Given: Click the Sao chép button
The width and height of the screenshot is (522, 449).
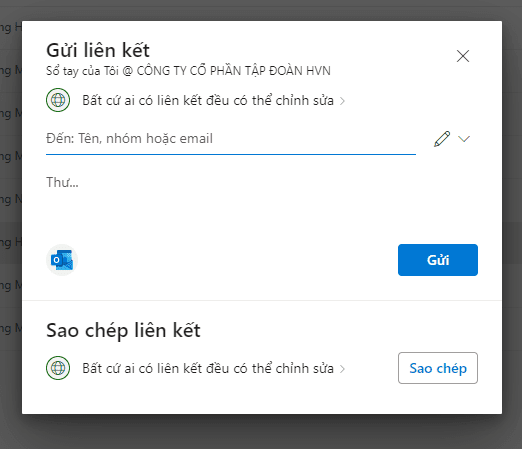Looking at the screenshot, I should (438, 368).
